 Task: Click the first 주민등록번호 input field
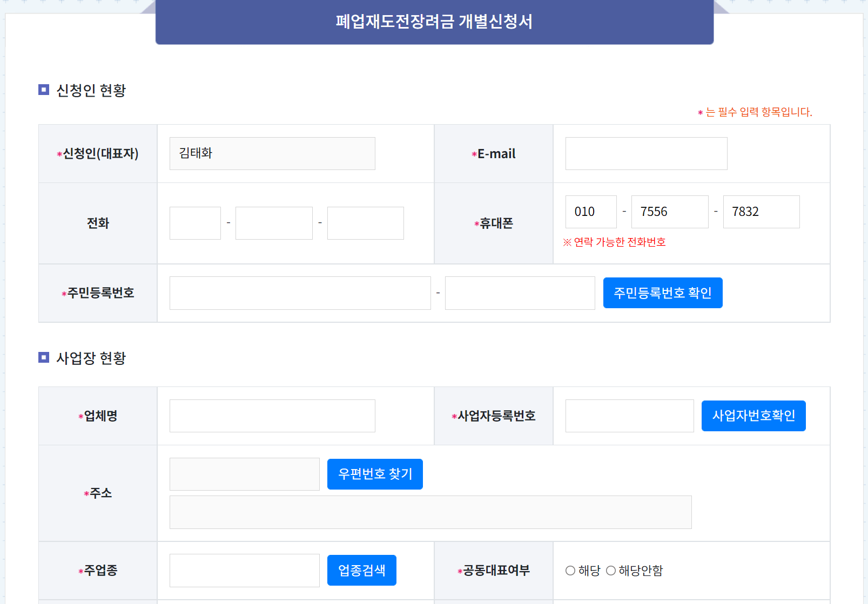pos(299,293)
